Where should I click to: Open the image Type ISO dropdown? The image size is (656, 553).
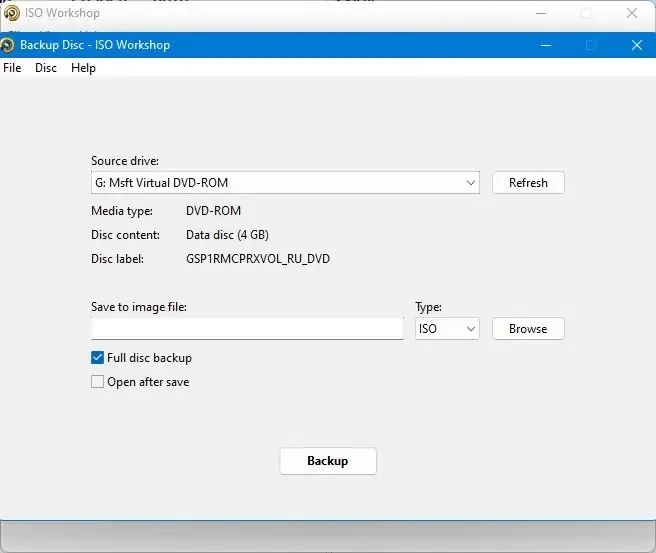[x=447, y=329]
